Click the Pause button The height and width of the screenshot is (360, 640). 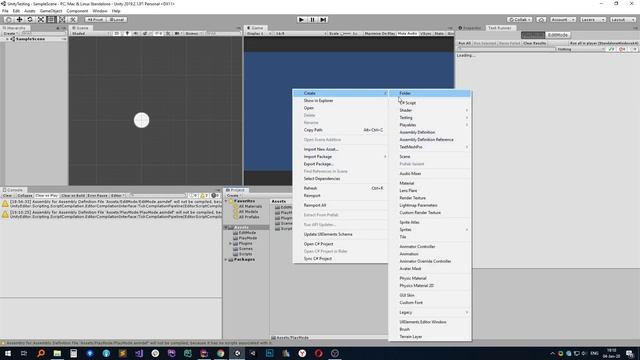[x=312, y=20]
